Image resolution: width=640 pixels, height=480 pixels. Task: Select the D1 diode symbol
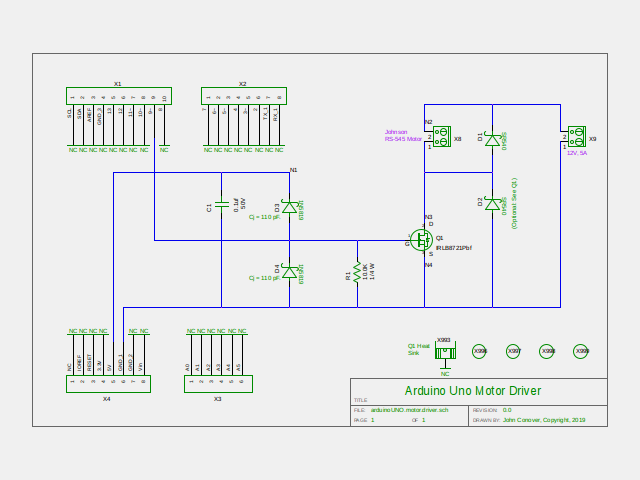pyautogui.click(x=492, y=139)
